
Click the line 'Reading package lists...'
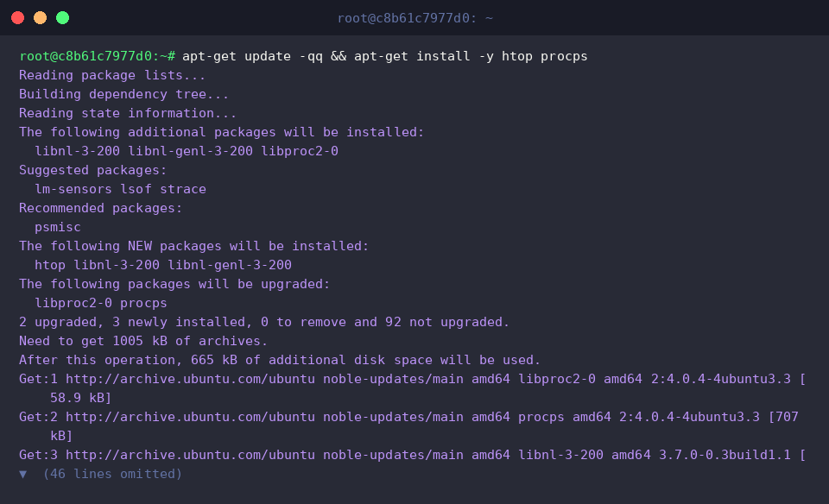112,75
